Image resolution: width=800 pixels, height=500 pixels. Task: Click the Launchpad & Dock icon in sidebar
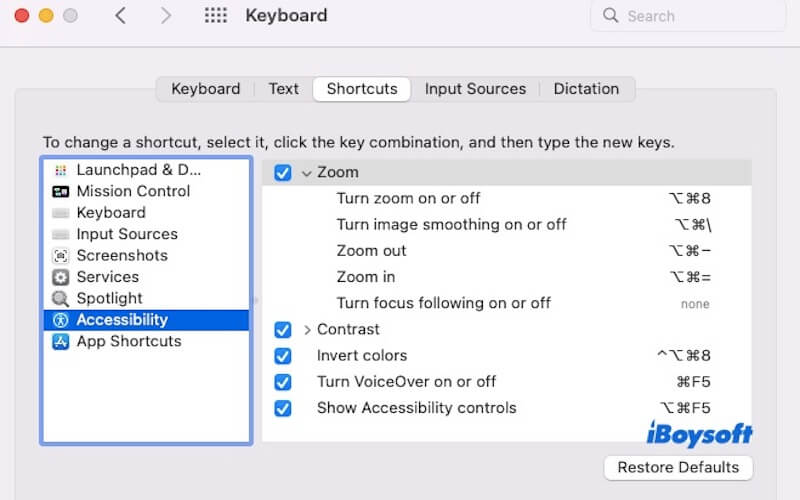[x=61, y=170]
